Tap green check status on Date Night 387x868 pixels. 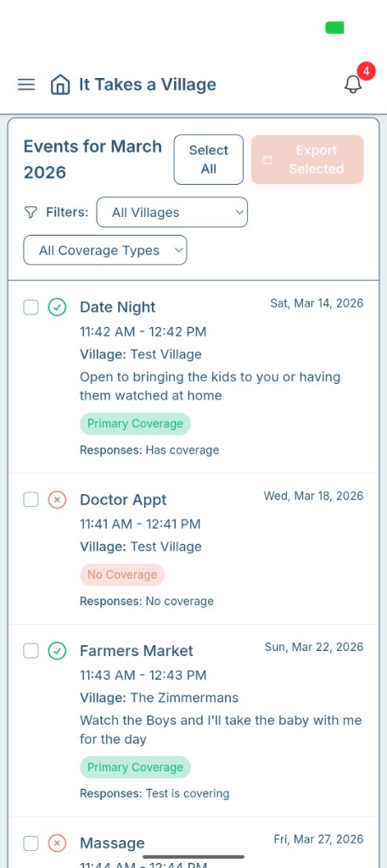pyautogui.click(x=57, y=307)
